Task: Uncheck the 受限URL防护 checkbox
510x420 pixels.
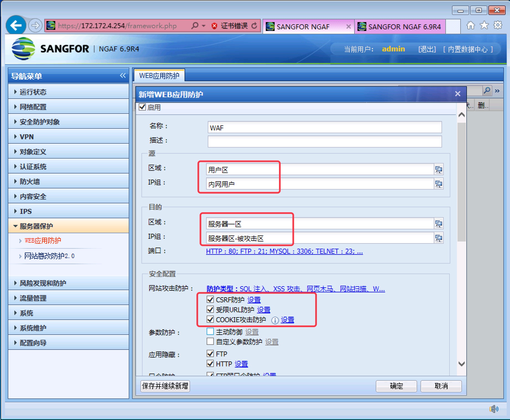Action: click(x=210, y=309)
